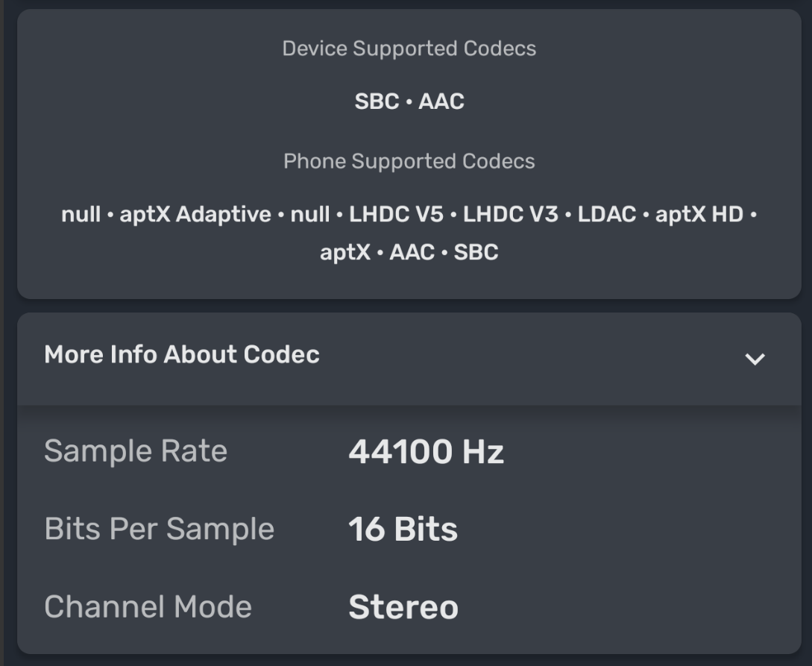Tap the first null codec entry
Viewport: 812px width, 666px height.
[81, 215]
